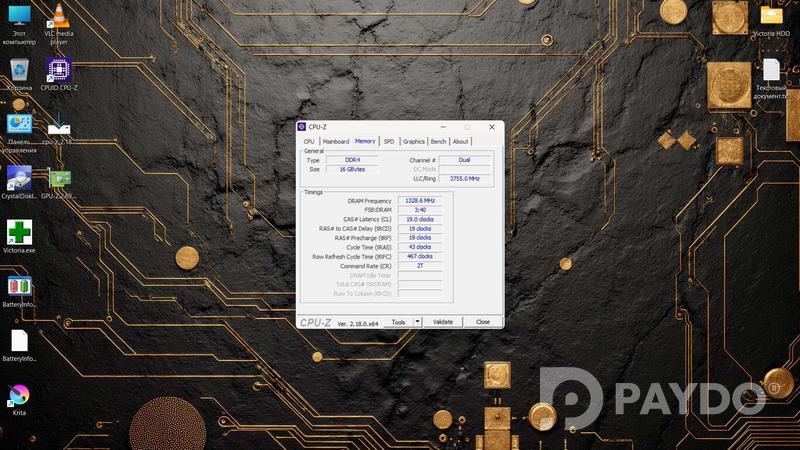Click the Size field showing 16 GBytes
Image resolution: width=800 pixels, height=450 pixels.
[x=352, y=169]
